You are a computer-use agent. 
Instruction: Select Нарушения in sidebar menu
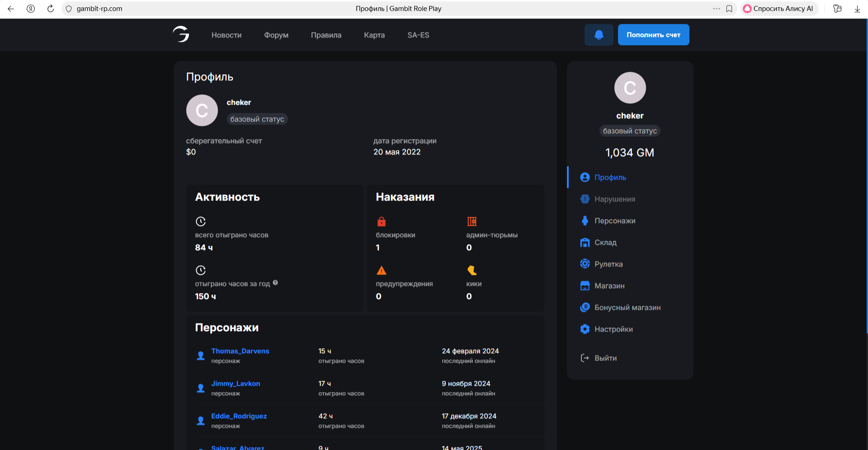tap(614, 199)
